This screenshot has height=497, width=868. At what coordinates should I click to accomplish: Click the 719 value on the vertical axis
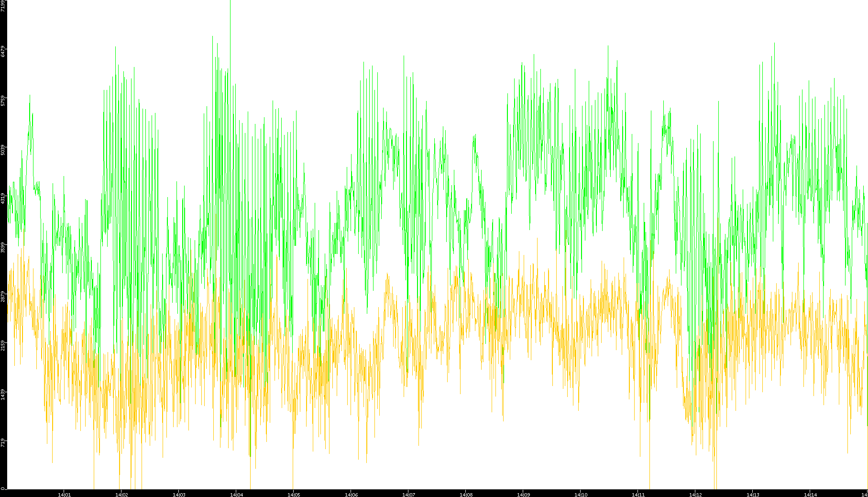[x=3, y=442]
